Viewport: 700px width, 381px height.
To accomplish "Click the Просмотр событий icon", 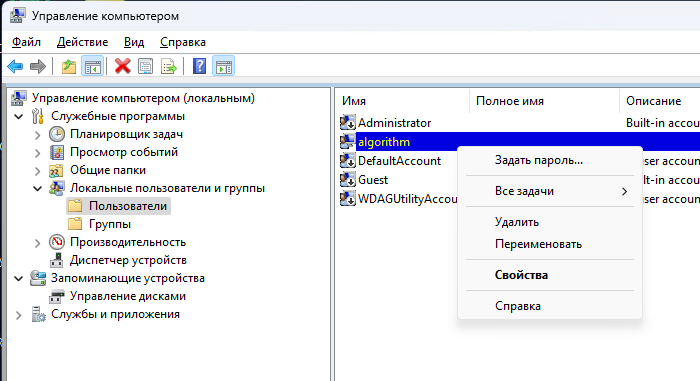I will [57, 152].
